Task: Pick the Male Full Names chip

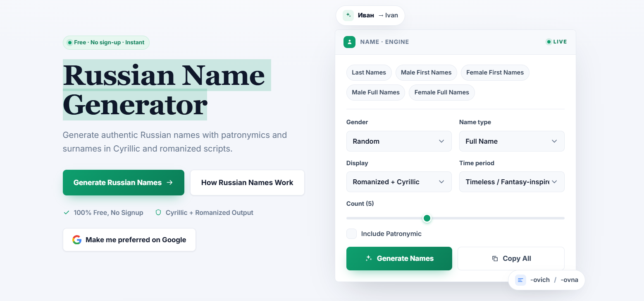Action: pos(376,92)
